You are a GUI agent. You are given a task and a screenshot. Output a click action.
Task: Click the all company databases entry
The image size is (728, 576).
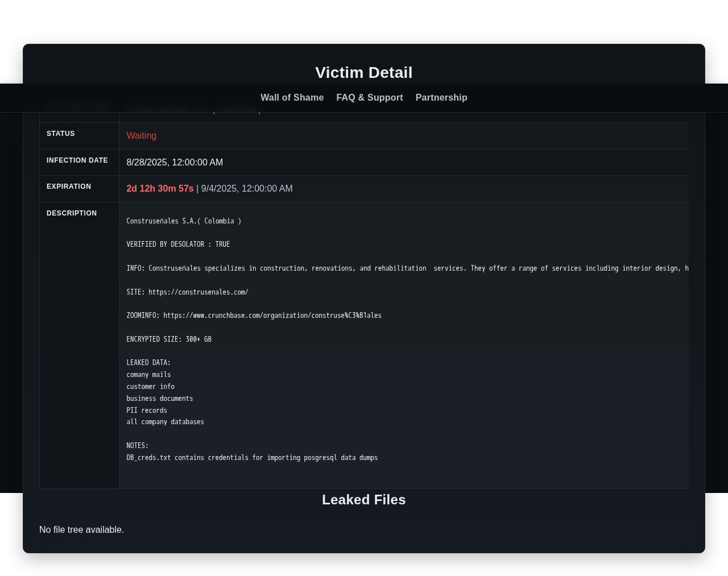click(165, 422)
